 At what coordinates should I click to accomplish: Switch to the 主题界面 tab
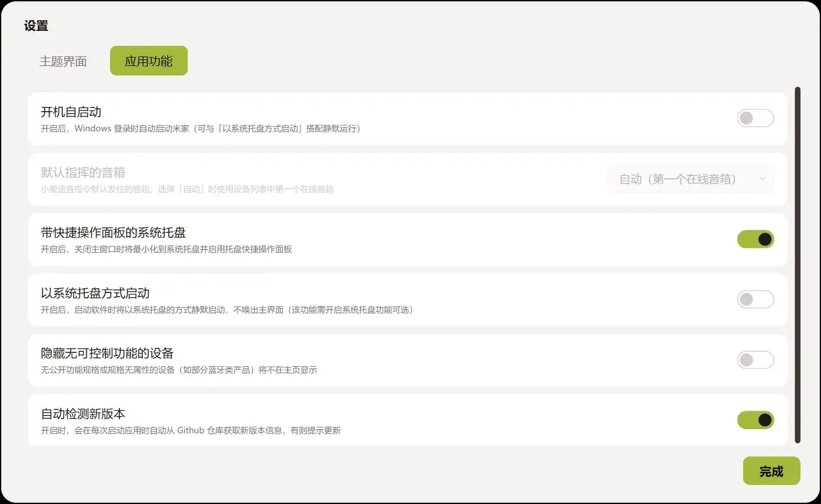[x=63, y=61]
